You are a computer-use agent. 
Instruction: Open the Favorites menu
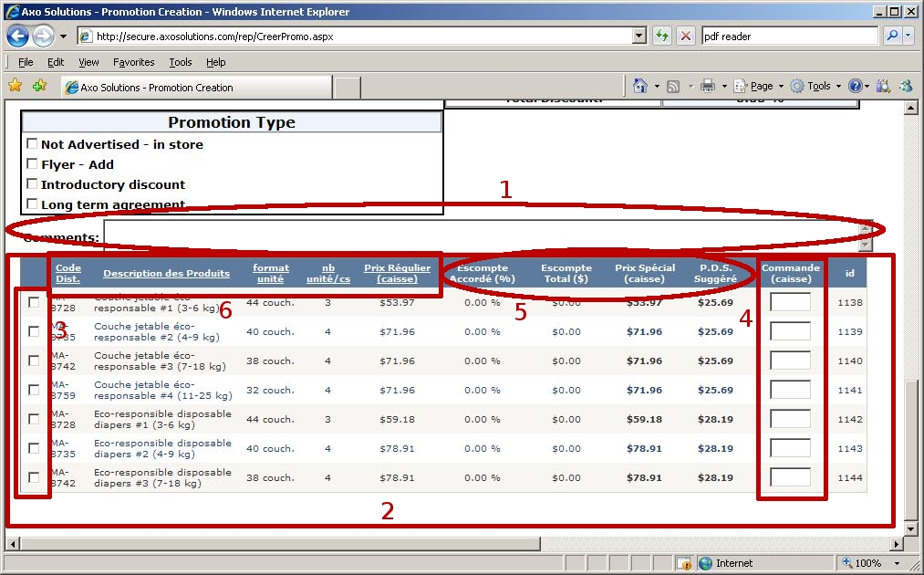click(134, 62)
